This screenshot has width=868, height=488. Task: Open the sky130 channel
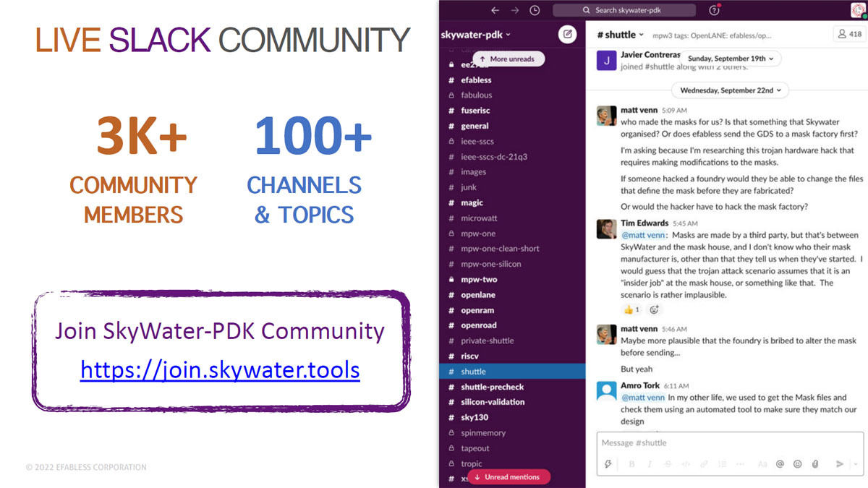[475, 418]
